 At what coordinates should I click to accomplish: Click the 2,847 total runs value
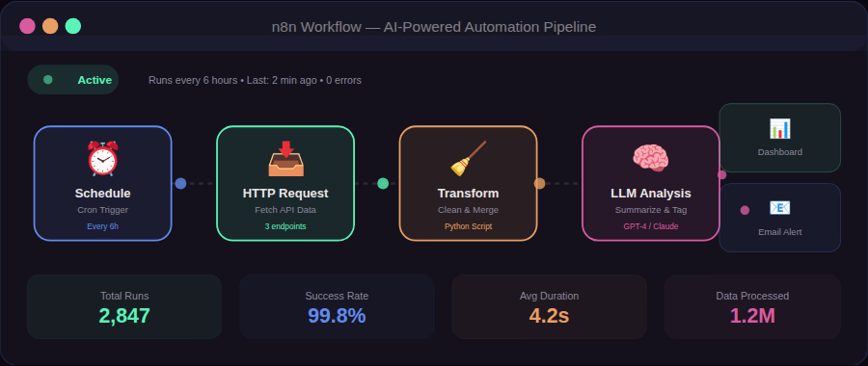pyautogui.click(x=124, y=316)
